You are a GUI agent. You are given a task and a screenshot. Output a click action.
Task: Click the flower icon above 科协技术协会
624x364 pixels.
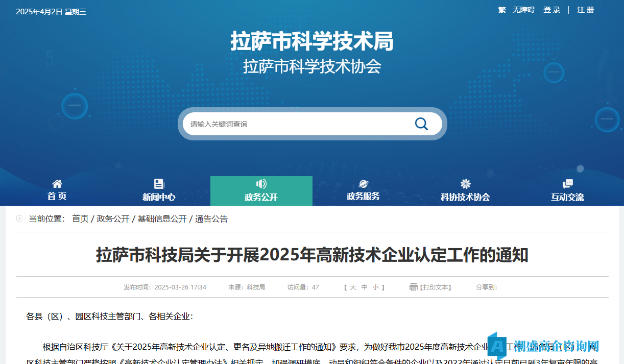[x=465, y=184]
